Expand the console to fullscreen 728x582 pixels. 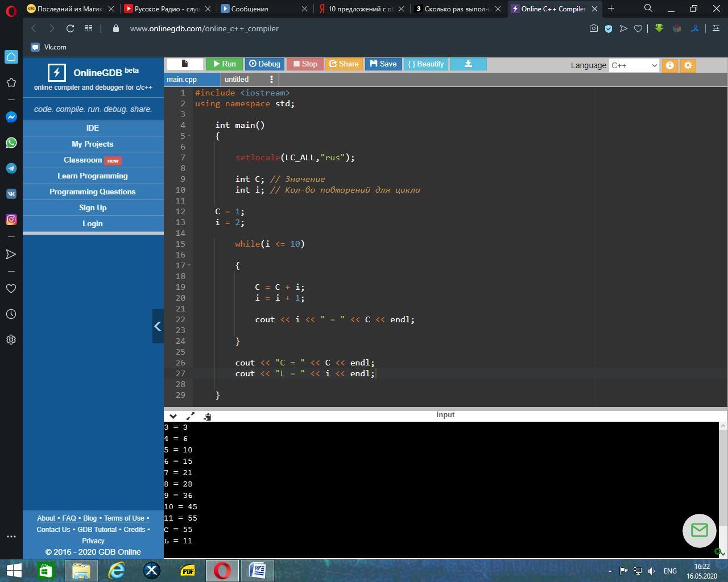pyautogui.click(x=191, y=416)
